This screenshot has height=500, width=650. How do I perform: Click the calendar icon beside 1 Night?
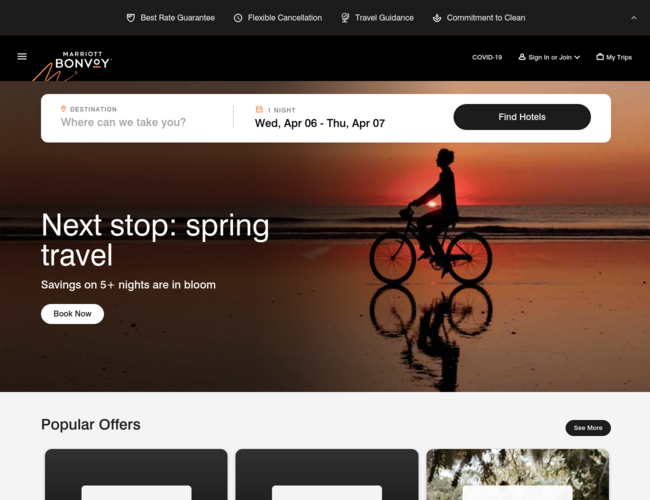(x=259, y=109)
